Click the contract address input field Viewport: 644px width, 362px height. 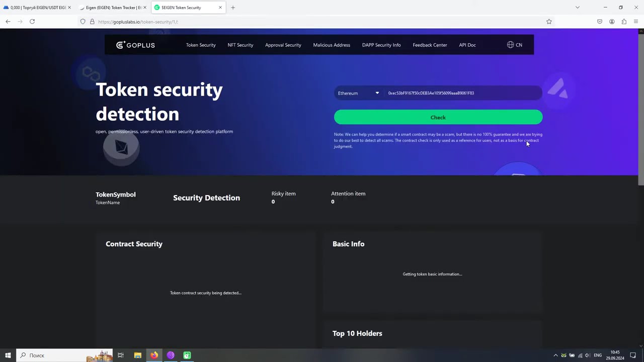(x=463, y=93)
